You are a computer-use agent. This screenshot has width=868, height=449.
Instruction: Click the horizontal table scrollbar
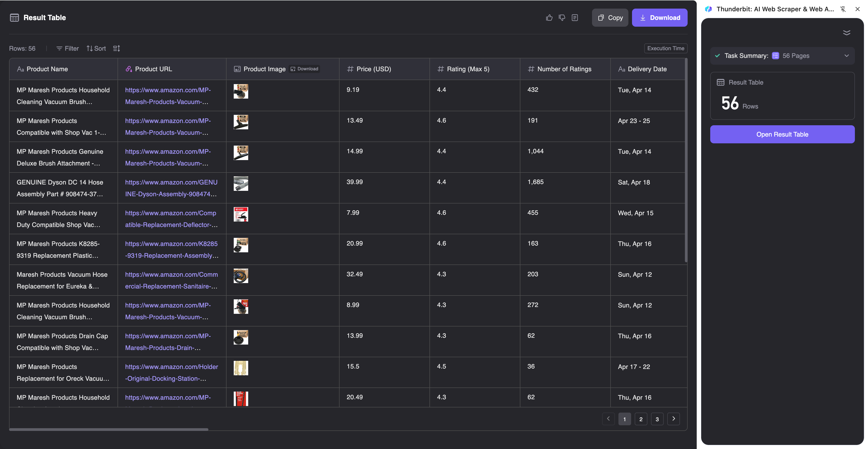coord(108,429)
